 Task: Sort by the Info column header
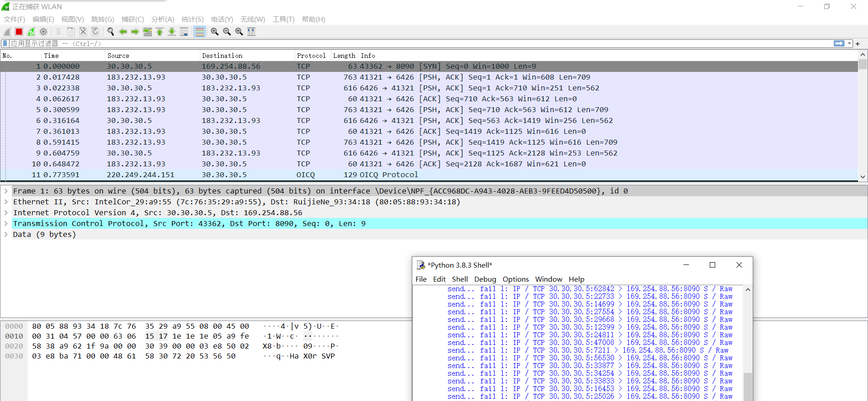click(x=608, y=56)
